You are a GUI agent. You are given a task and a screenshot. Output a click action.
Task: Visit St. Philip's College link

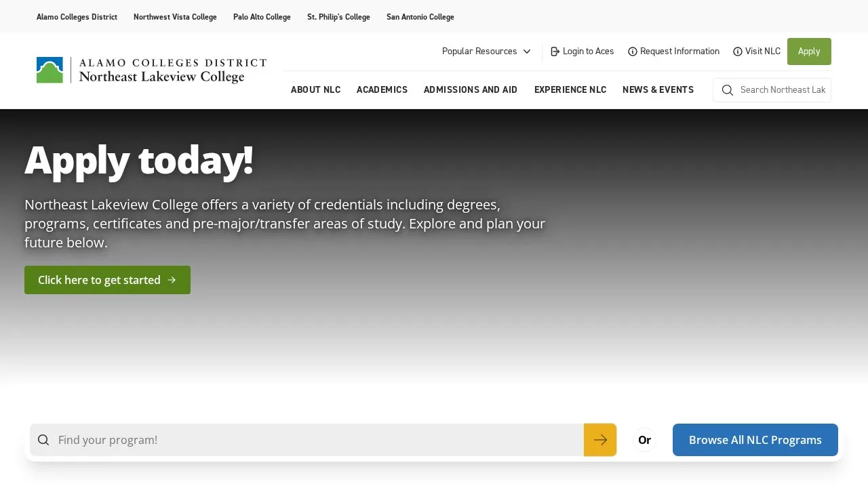pyautogui.click(x=338, y=17)
